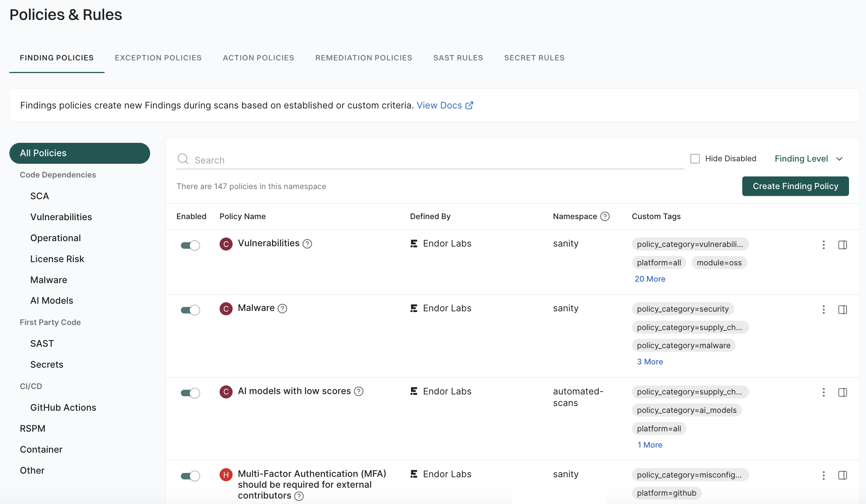Open side panel for AI models policy
Screen dimensions: 866x504
[842, 392]
